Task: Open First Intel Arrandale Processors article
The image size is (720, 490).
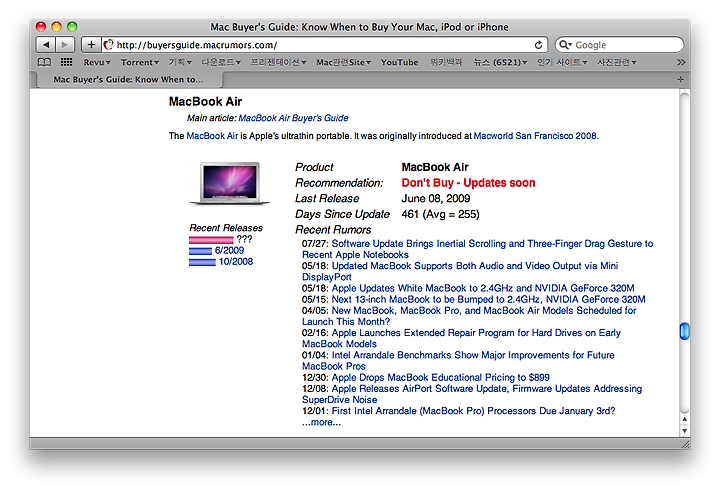Action: click(x=473, y=411)
